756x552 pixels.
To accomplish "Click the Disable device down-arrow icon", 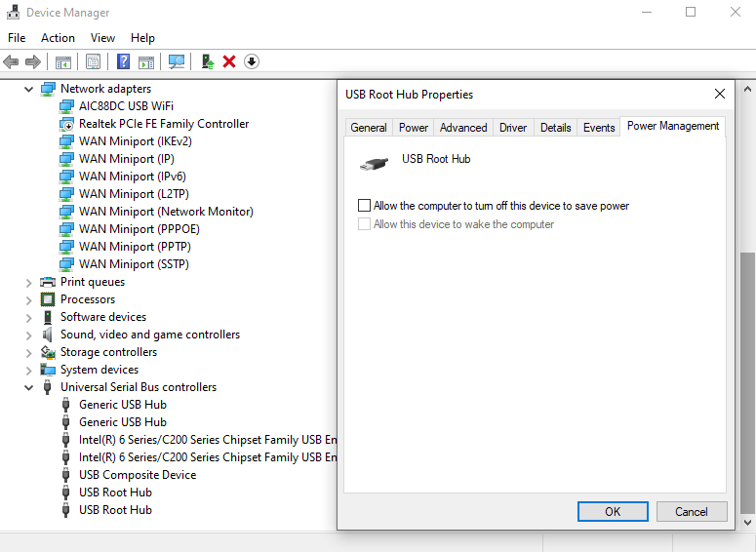I will point(252,61).
